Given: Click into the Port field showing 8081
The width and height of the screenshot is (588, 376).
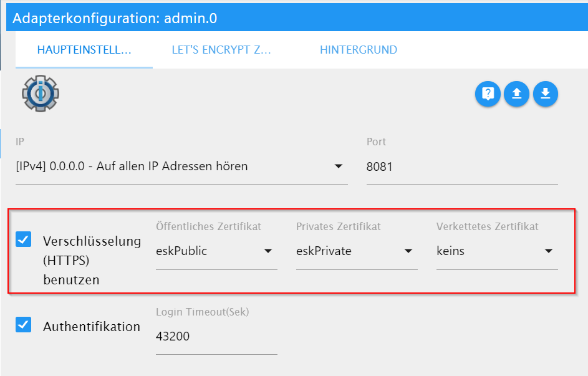Looking at the screenshot, I should click(461, 167).
